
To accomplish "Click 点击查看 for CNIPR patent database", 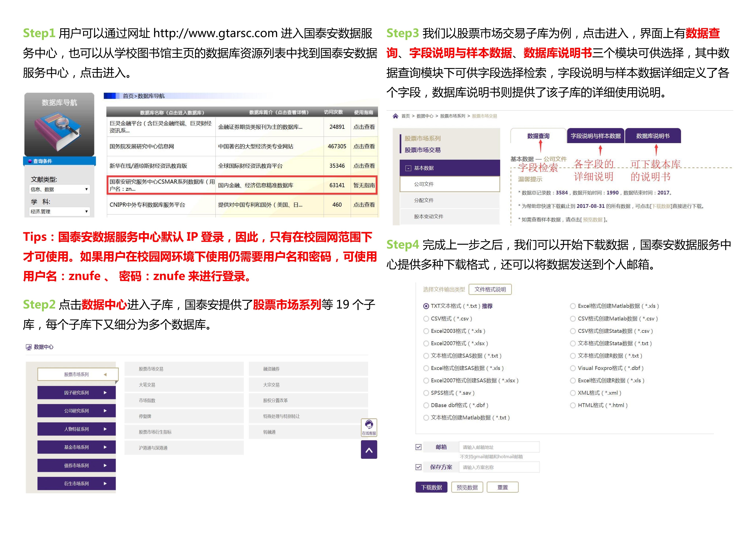I will pos(364,205).
